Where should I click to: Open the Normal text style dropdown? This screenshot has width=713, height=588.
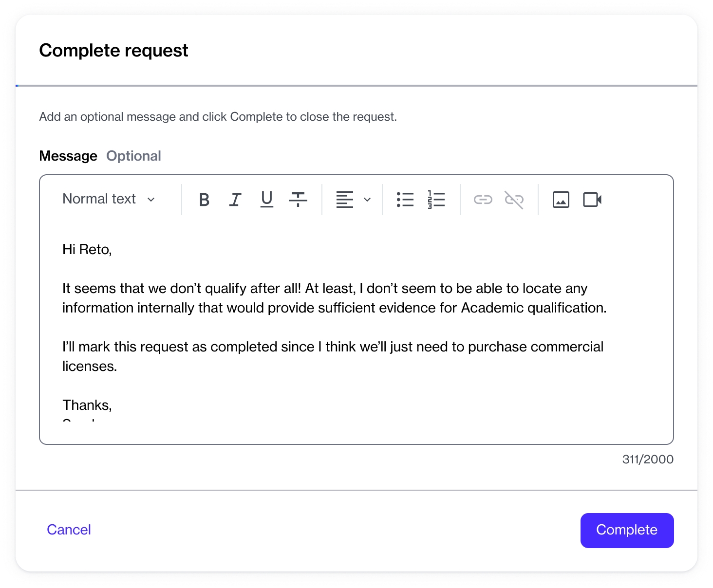point(109,199)
